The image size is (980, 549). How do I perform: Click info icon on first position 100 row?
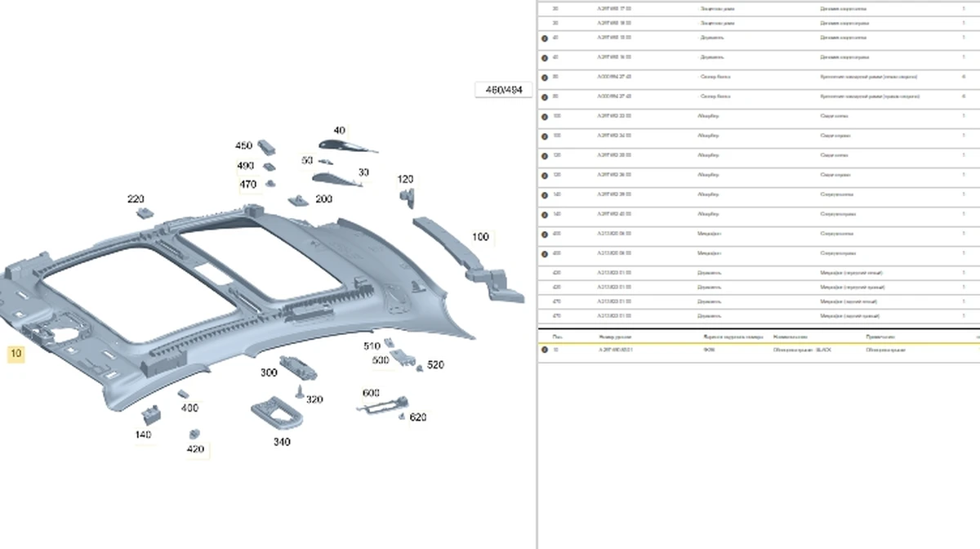coord(545,116)
